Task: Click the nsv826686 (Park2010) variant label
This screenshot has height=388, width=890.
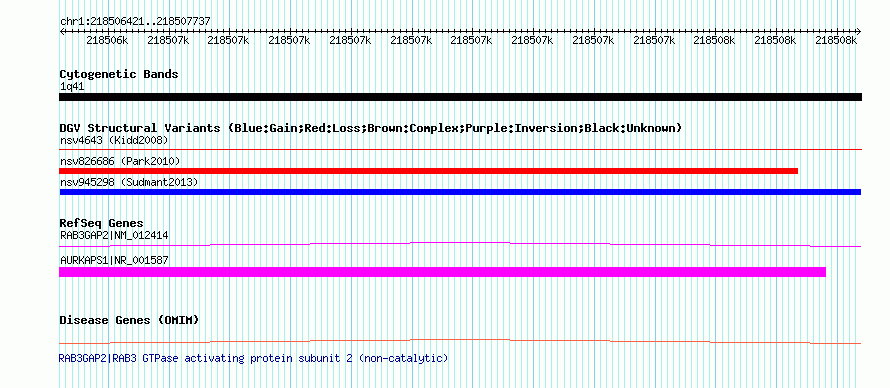Action: [120, 162]
